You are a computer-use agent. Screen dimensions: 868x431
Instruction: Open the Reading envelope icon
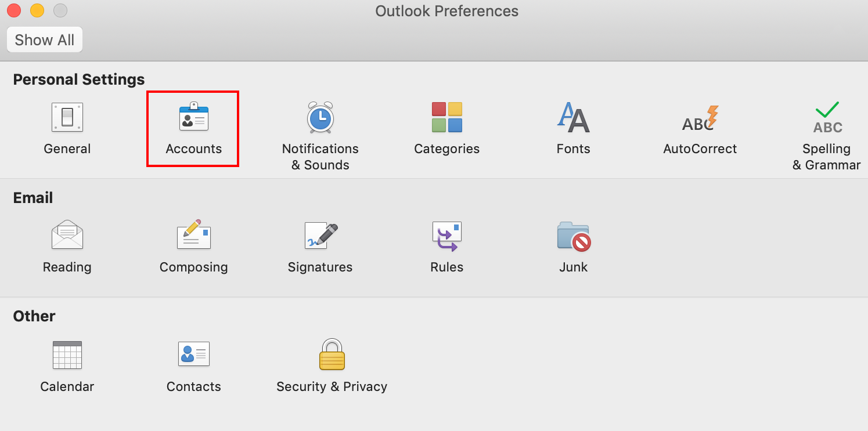click(67, 235)
